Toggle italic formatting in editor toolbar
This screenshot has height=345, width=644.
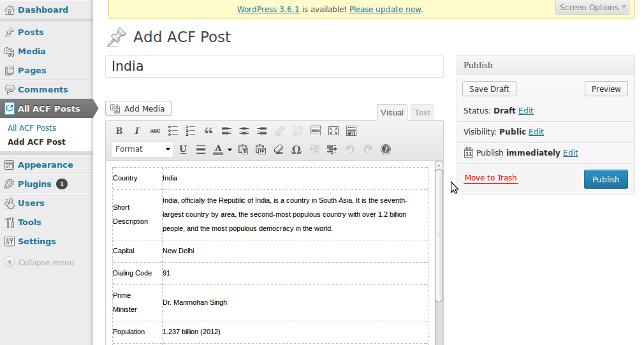point(136,131)
